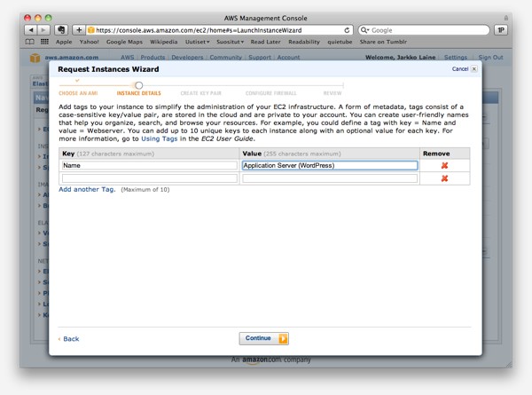
Task: Click the Key field containing Name
Action: click(150, 165)
